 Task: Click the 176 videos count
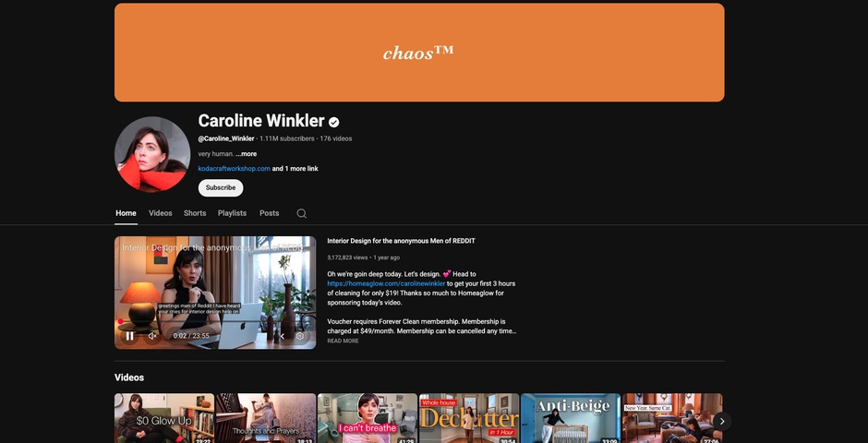pyautogui.click(x=335, y=138)
